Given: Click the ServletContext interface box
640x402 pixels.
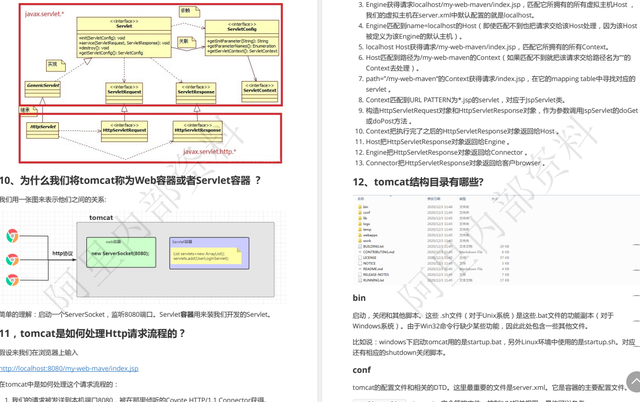Looking at the screenshot, I should 260,92.
